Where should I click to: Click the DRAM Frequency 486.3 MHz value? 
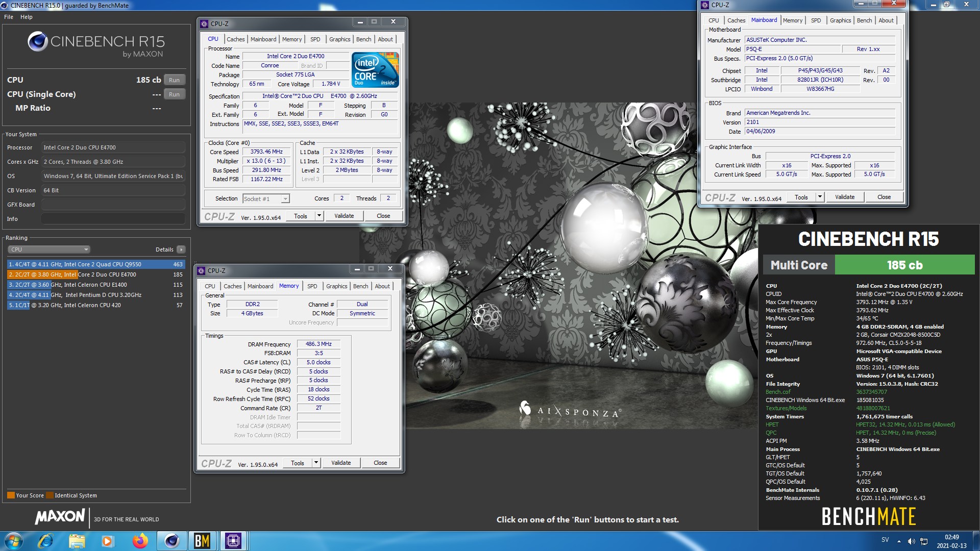pyautogui.click(x=318, y=344)
